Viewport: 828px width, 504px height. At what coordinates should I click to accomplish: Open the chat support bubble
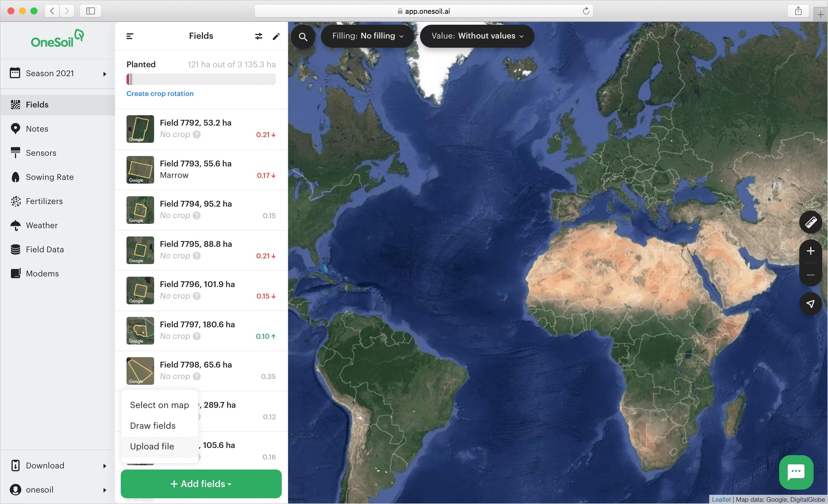click(796, 472)
